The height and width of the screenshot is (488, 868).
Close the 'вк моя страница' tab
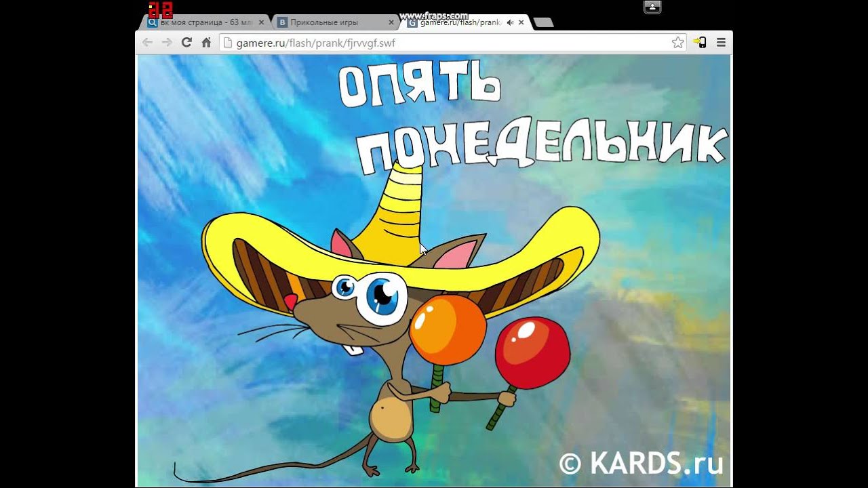click(x=261, y=22)
